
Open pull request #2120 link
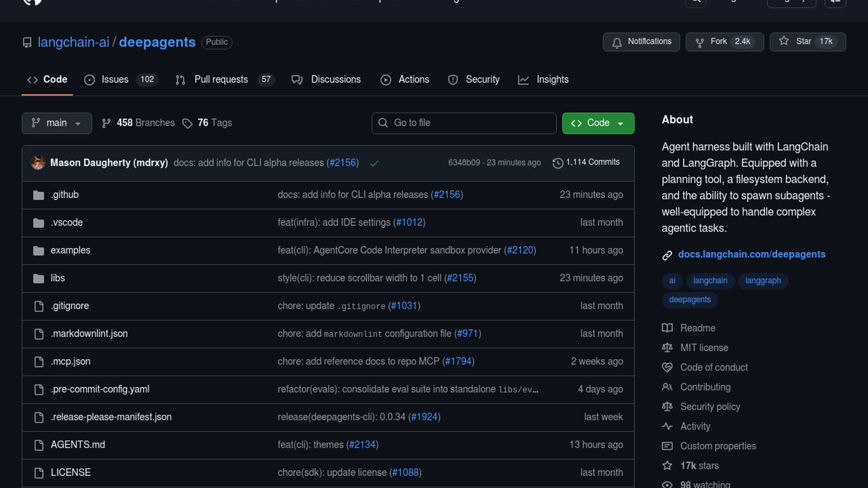[520, 250]
